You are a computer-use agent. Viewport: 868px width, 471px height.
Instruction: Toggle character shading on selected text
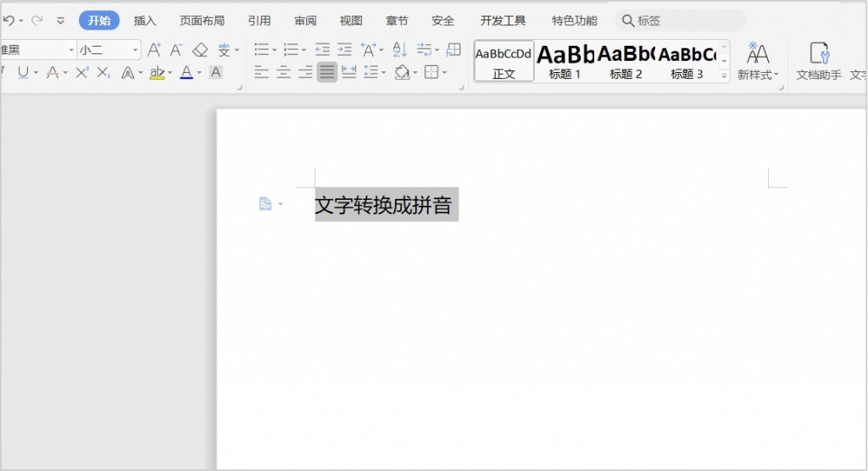pos(216,73)
